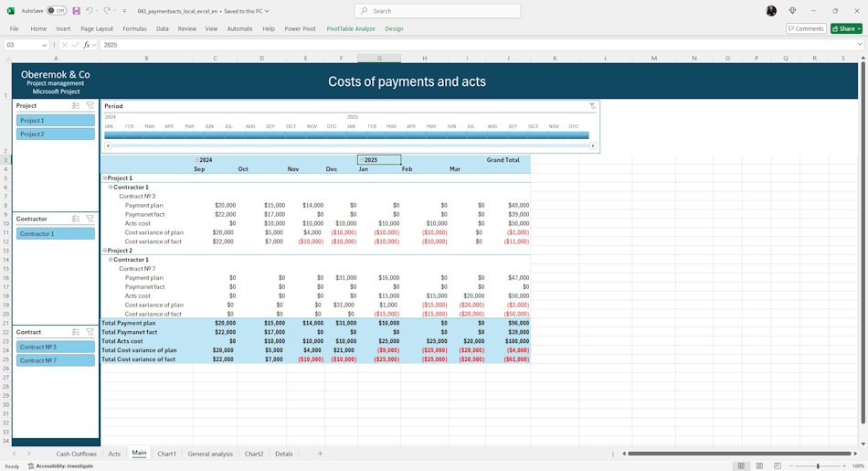Toggle multi-select in Project slicer
This screenshot has width=868, height=471.
(76, 105)
